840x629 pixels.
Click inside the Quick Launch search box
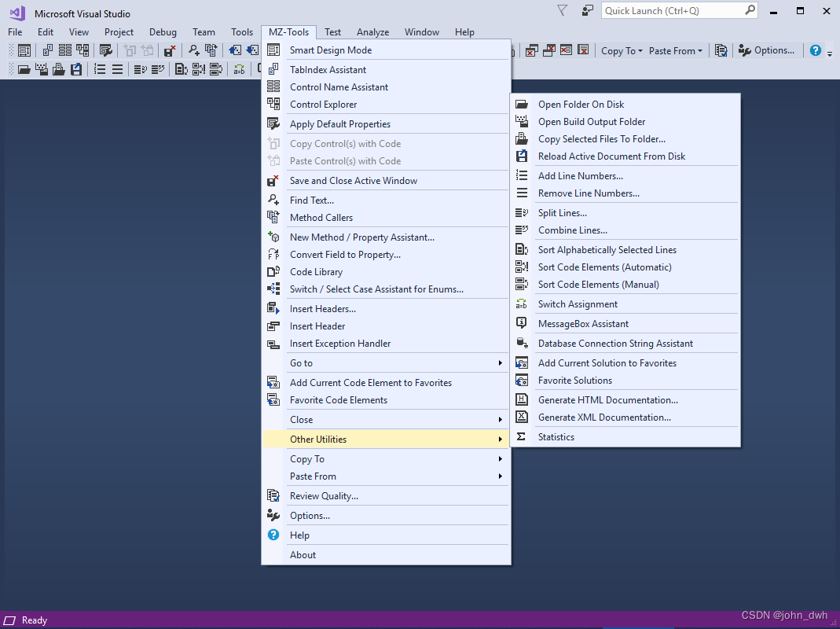click(x=676, y=10)
